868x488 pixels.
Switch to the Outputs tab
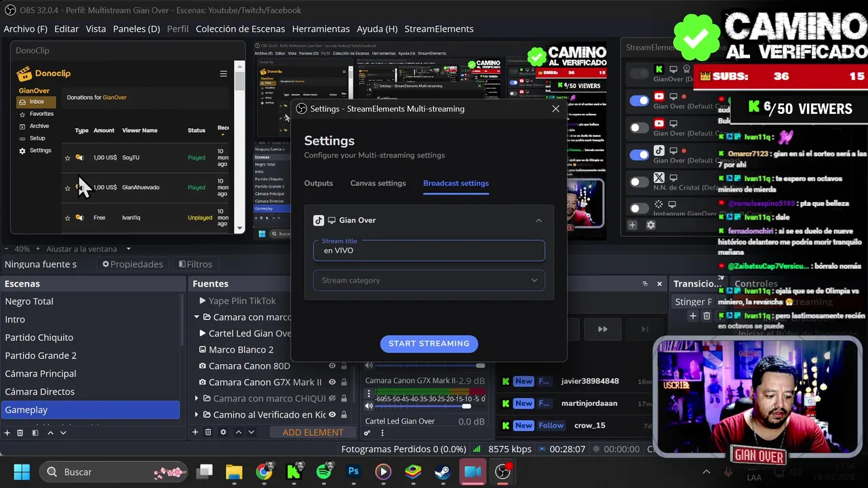[318, 183]
